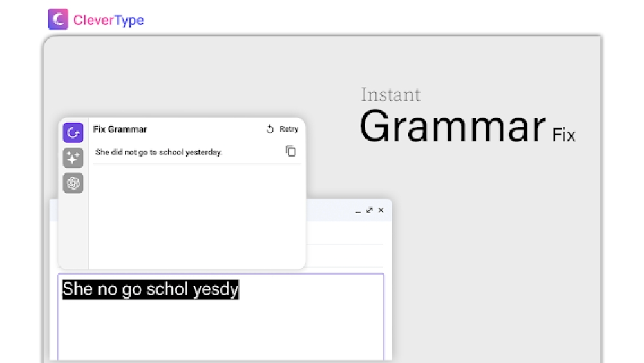Select the AI sparkle sidebar icon
The image size is (644, 363).
point(73,158)
